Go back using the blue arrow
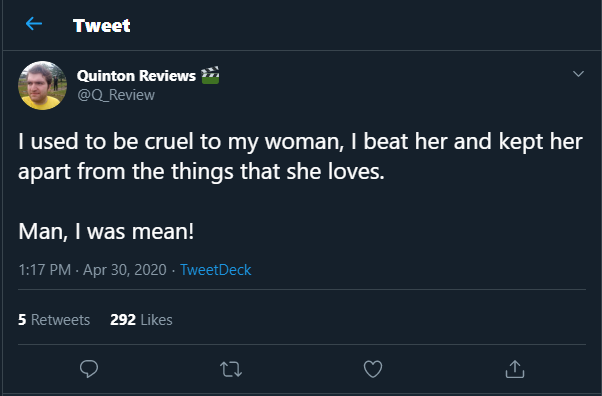This screenshot has width=602, height=396. (x=34, y=24)
